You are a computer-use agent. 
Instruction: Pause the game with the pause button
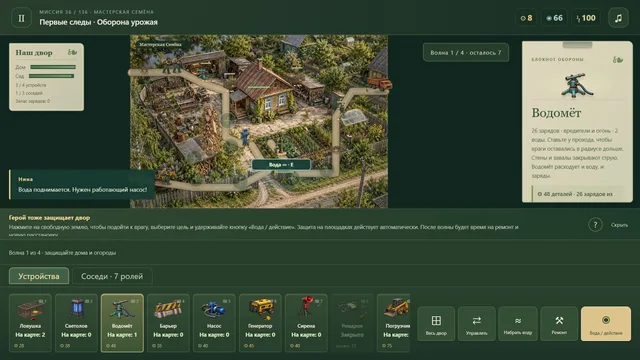[x=21, y=18]
